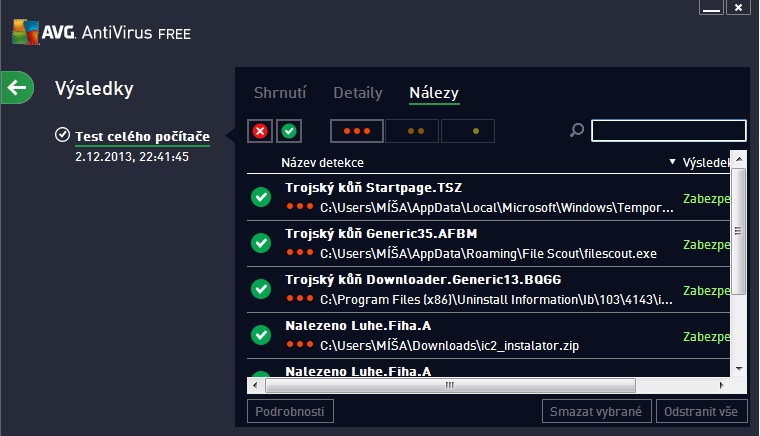Viewport: 760px width, 436px height.
Task: Toggle the green check resolved threats filter
Action: (289, 131)
